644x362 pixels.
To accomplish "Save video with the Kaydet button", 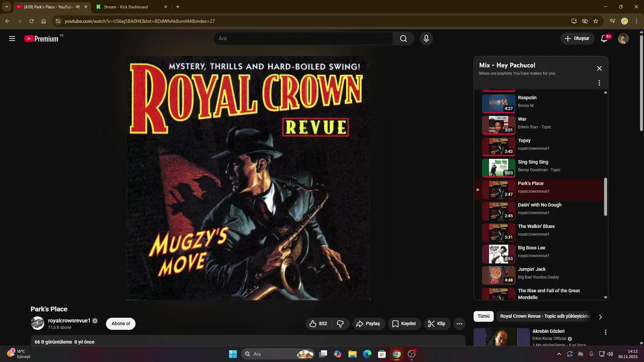I will click(x=404, y=324).
